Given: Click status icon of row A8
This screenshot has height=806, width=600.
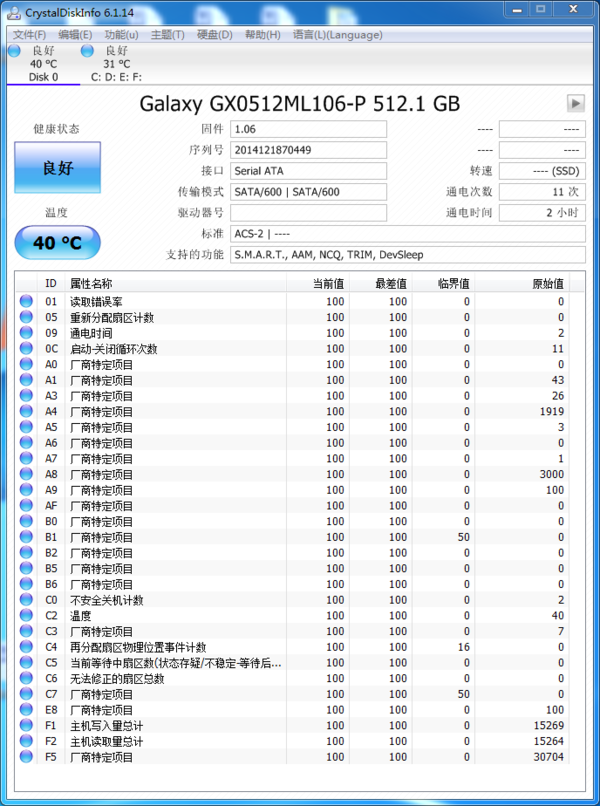Looking at the screenshot, I should coord(26,474).
